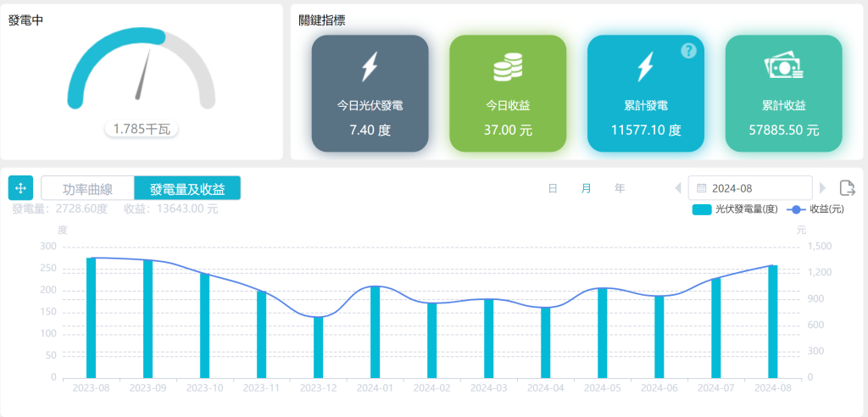Click the 300 left axis label

coord(50,247)
